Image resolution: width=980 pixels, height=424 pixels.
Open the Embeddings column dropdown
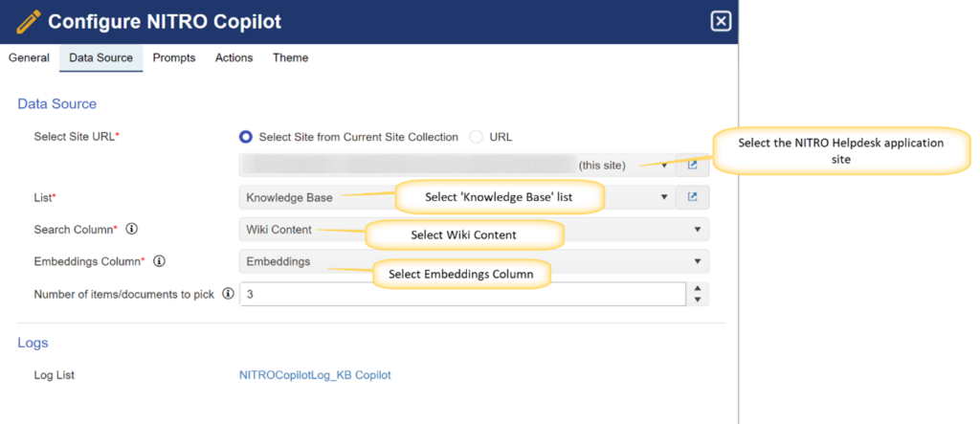pos(474,261)
